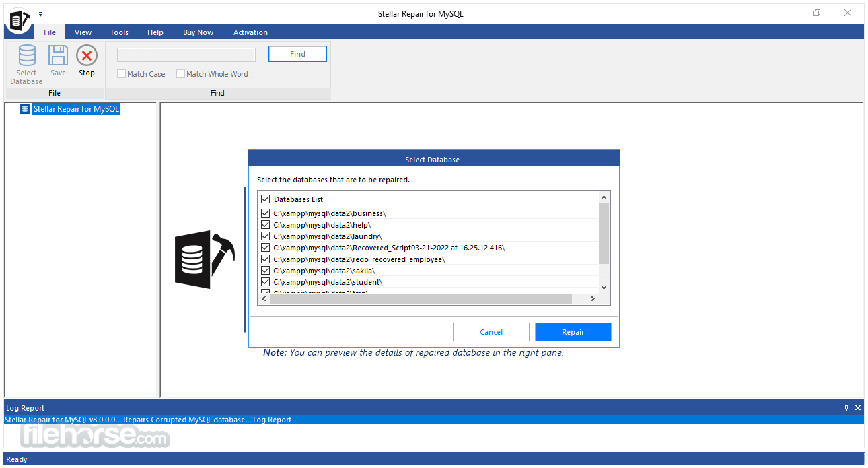Click the database list scroll up arrow

[x=604, y=197]
